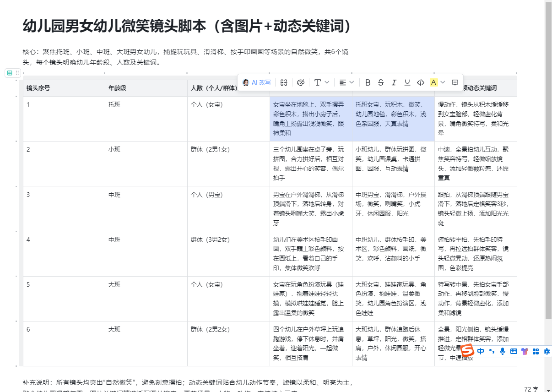The image size is (552, 392).
Task: Click the 72 字 word count
Action: (531, 389)
